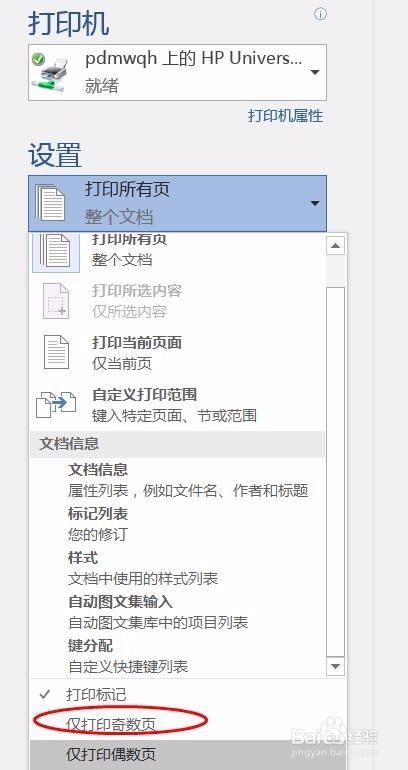Click the 打印当前页面 page icon
The image size is (408, 770).
(56, 353)
